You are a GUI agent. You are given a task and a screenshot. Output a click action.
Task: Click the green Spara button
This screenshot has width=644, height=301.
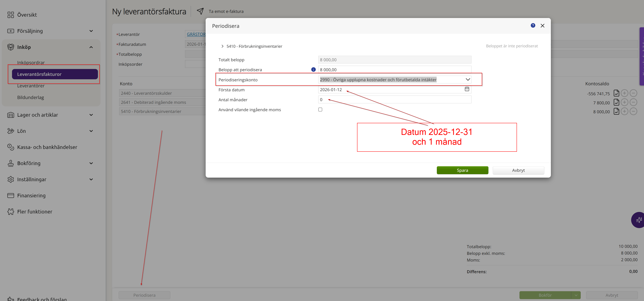(462, 170)
